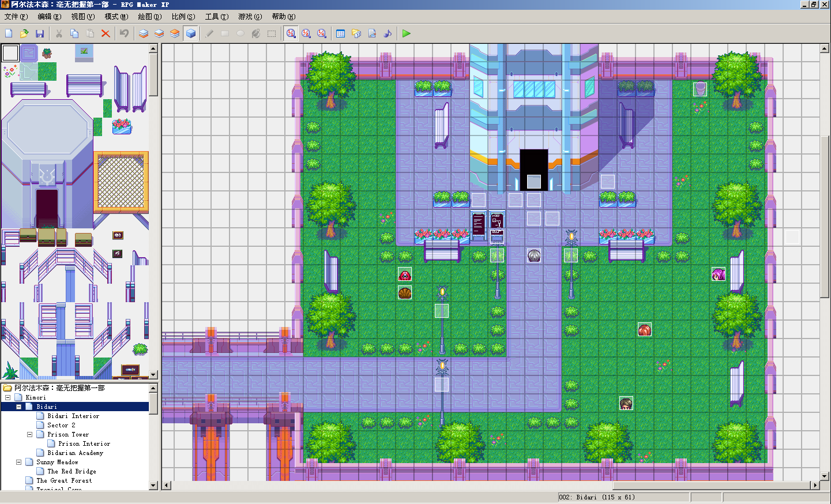Select the Bidarian Academy map
The height and width of the screenshot is (504, 831).
pos(75,453)
